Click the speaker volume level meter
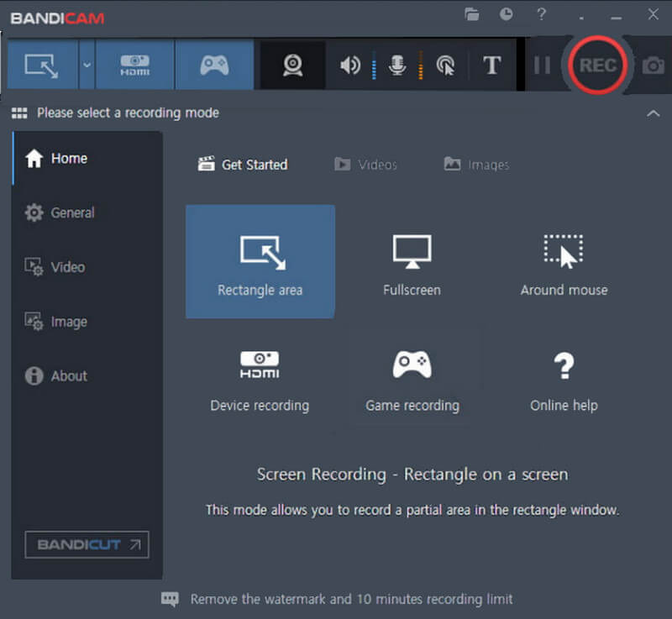This screenshot has height=619, width=672. click(x=374, y=66)
